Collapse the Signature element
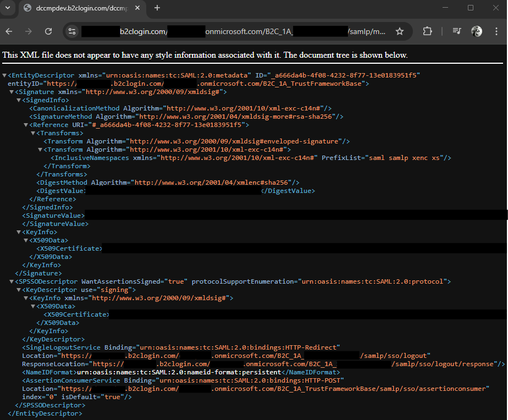The width and height of the screenshot is (508, 420). click(12, 92)
